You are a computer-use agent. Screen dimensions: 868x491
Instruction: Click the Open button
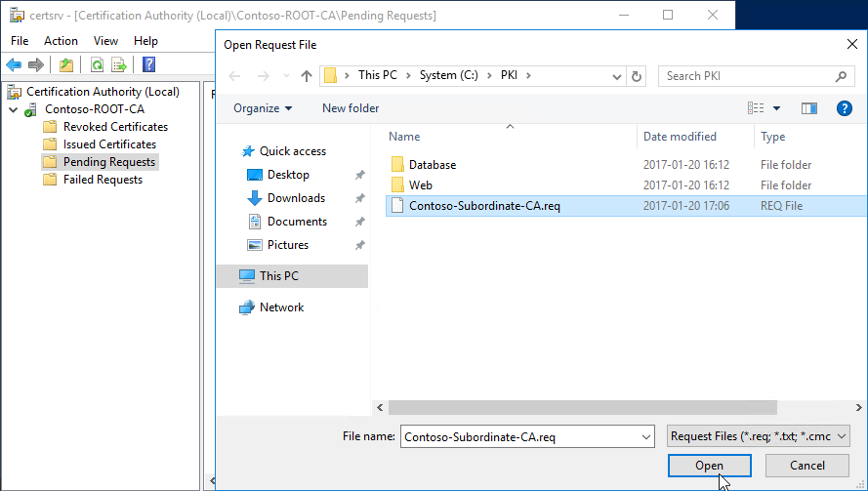click(x=709, y=466)
